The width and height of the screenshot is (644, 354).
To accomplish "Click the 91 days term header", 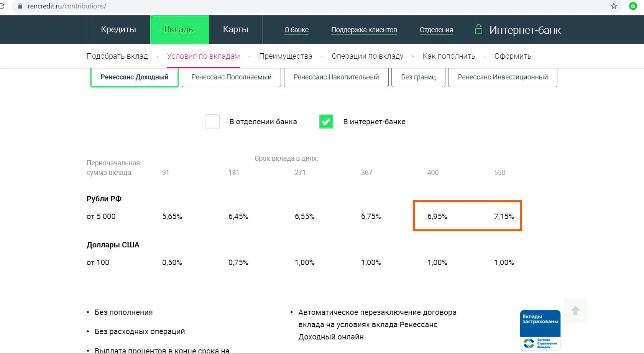I will point(166,173).
